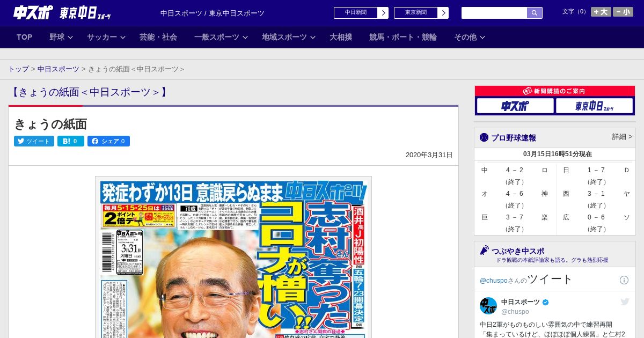
Task: Tweet this page via ツイート button
Action: tap(34, 141)
